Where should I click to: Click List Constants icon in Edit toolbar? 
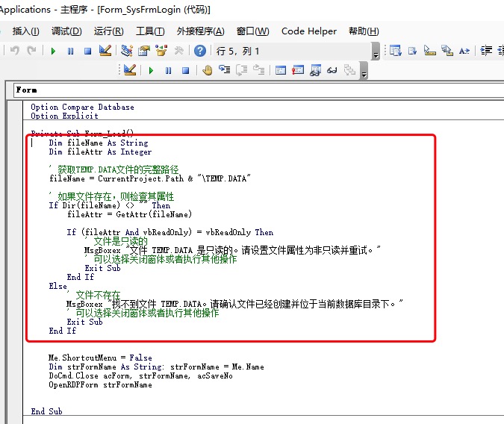coord(412,51)
